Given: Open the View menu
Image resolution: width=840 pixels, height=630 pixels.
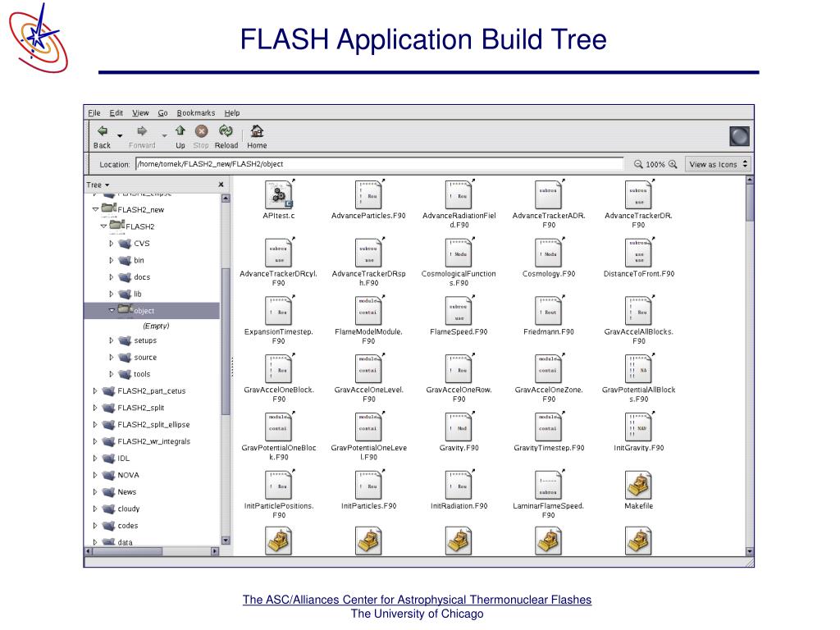Looking at the screenshot, I should (140, 113).
